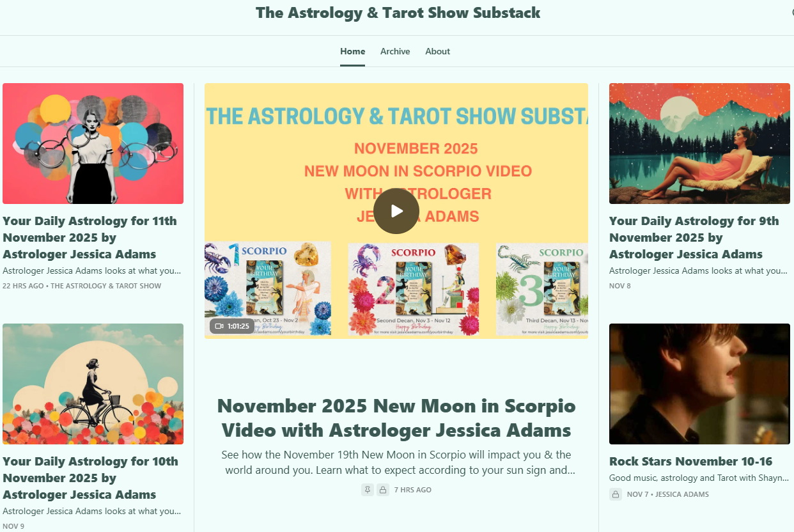This screenshot has height=532, width=794.
Task: Click the video duration camera badge
Action: pyautogui.click(x=232, y=326)
